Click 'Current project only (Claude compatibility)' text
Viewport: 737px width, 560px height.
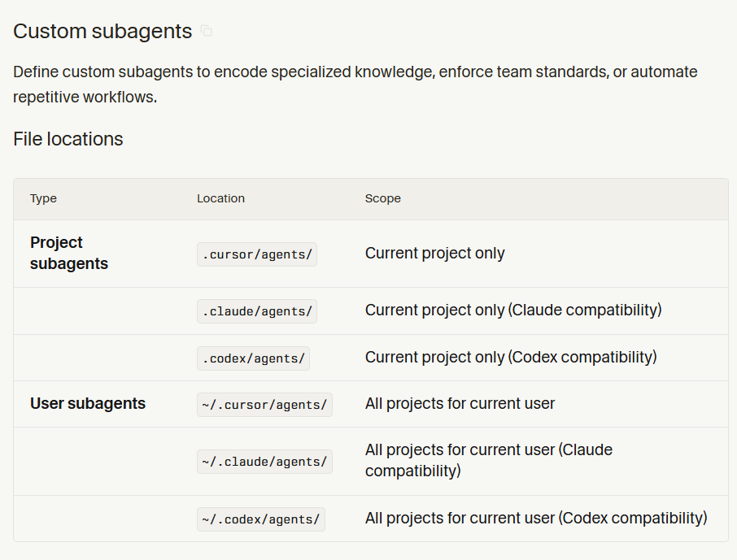(513, 310)
